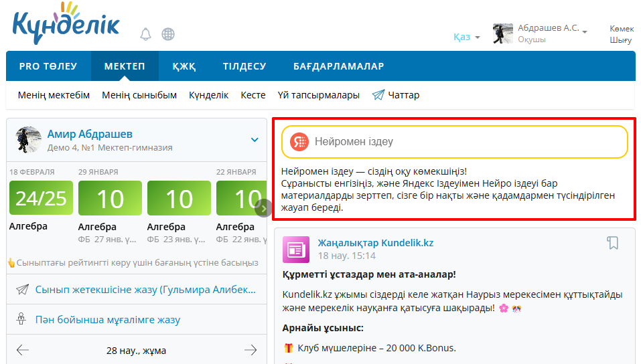Switch to the БАҒДАРЛАМАЛАР tab
Viewport: 641px width, 364px height.
pyautogui.click(x=338, y=66)
